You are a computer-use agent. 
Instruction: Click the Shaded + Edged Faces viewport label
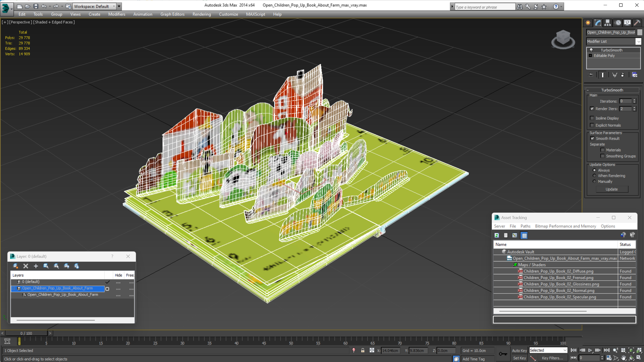(54, 22)
